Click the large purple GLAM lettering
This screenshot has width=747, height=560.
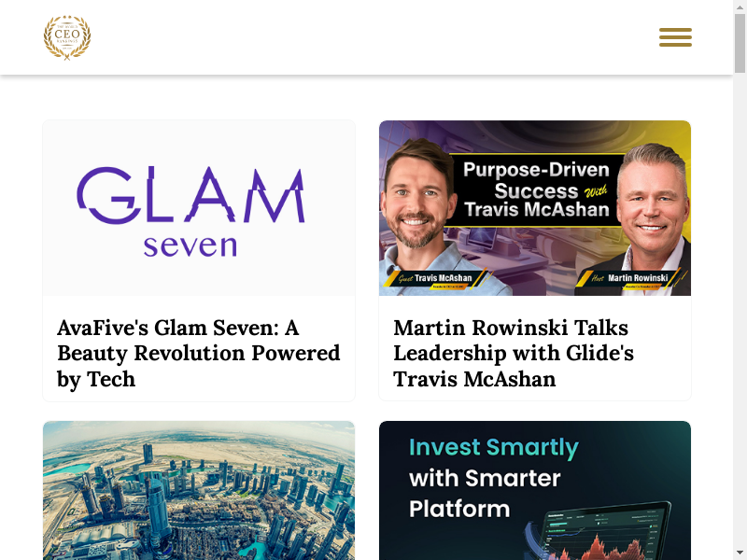point(190,195)
